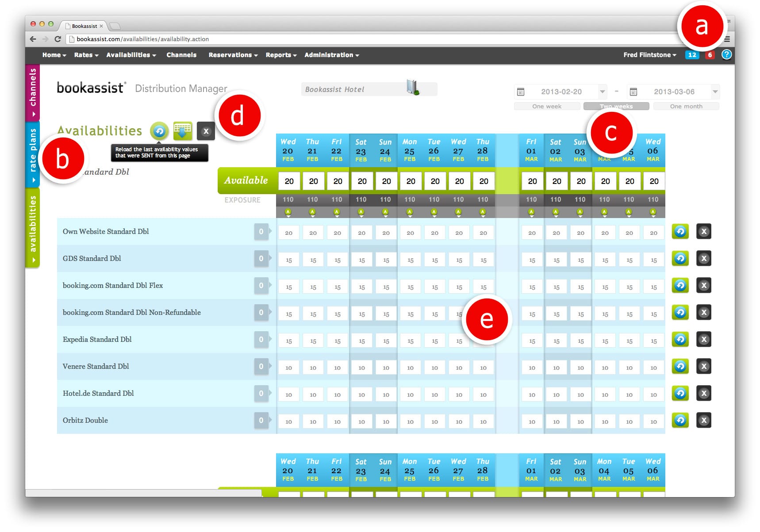Open the blue 12 notifications badge

click(x=692, y=55)
